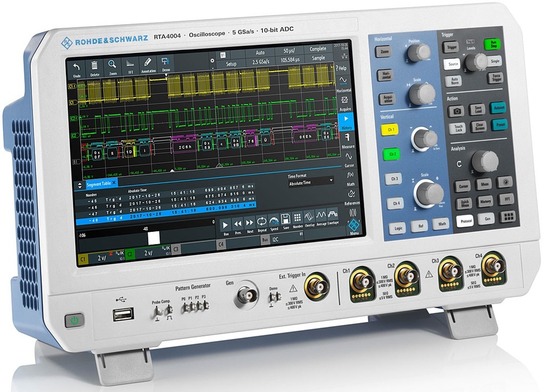Open the Demo icon in the toolbar
Screen dimensions: 543x392
click(165, 63)
